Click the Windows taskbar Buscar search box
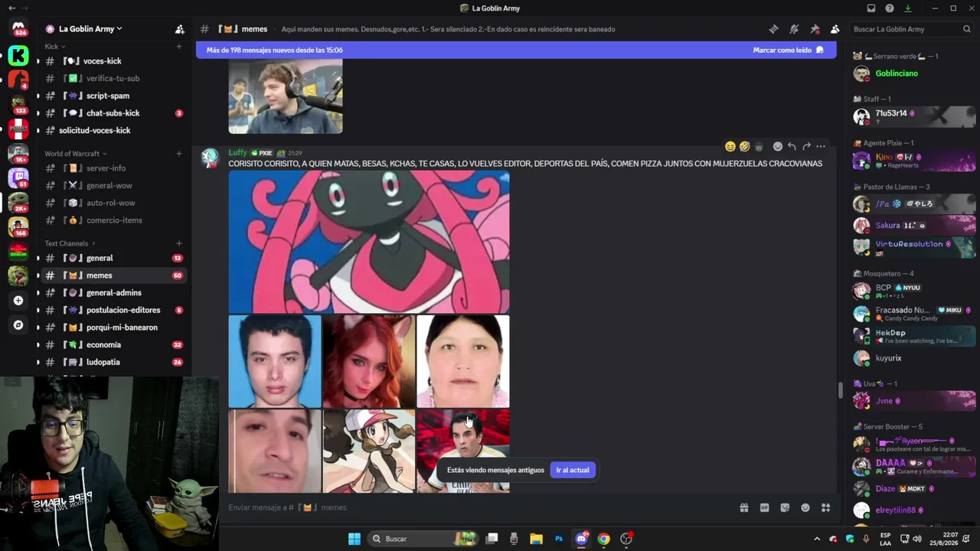980x551 pixels. point(423,539)
